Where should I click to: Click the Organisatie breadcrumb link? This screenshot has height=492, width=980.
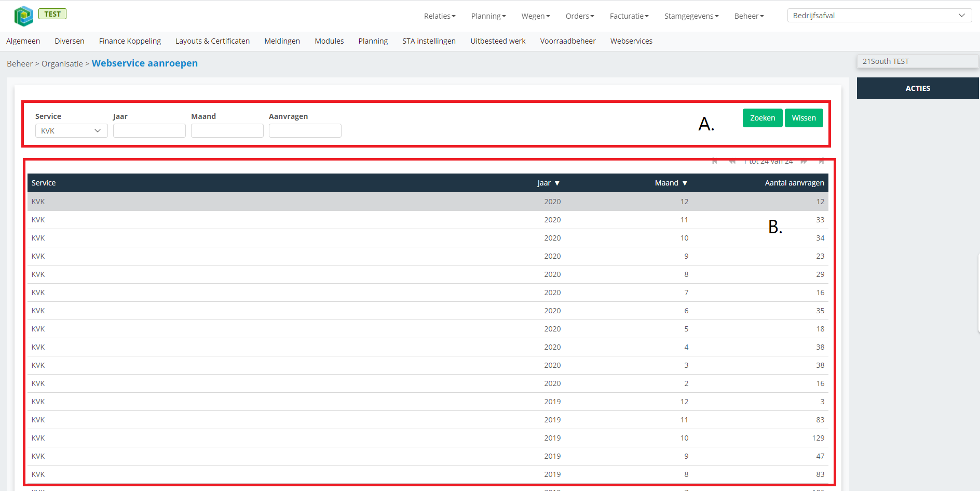[x=62, y=64]
